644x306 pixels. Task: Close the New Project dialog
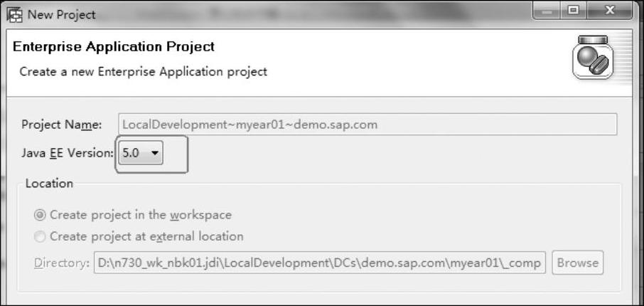(x=609, y=11)
